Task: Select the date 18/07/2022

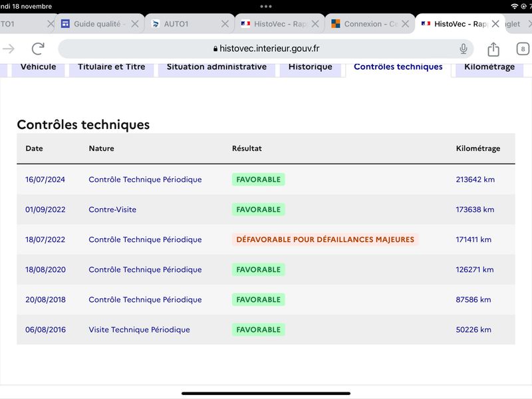Action: [x=45, y=239]
